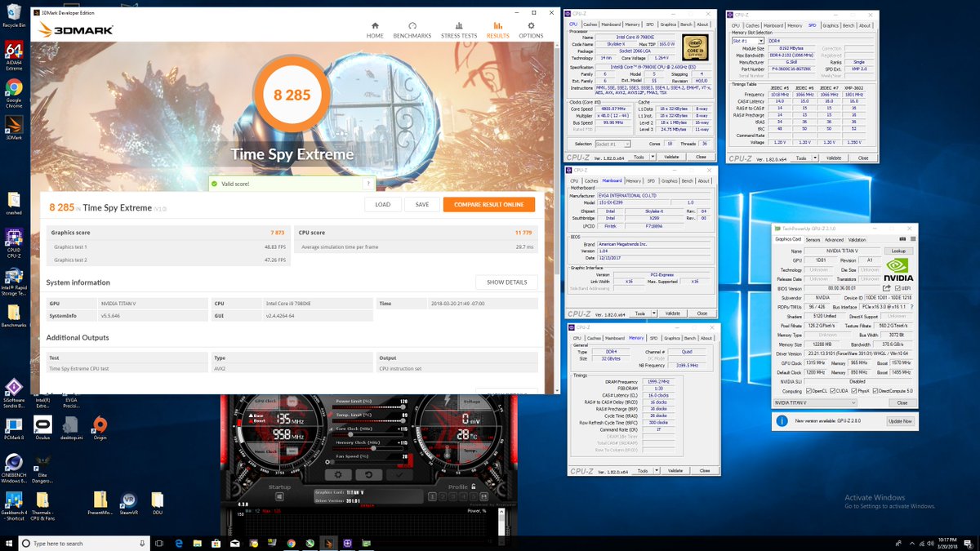
Task: Click Compare Result Online in 3DMark
Action: tap(488, 205)
